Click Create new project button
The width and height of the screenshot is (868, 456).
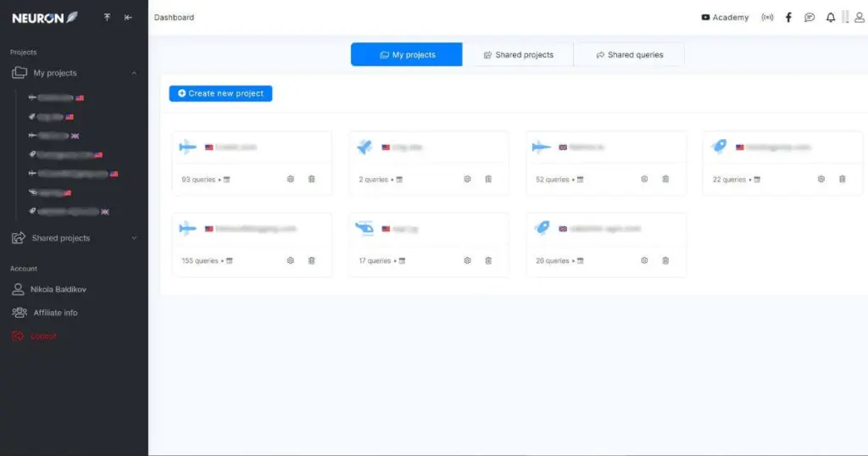[x=220, y=93]
